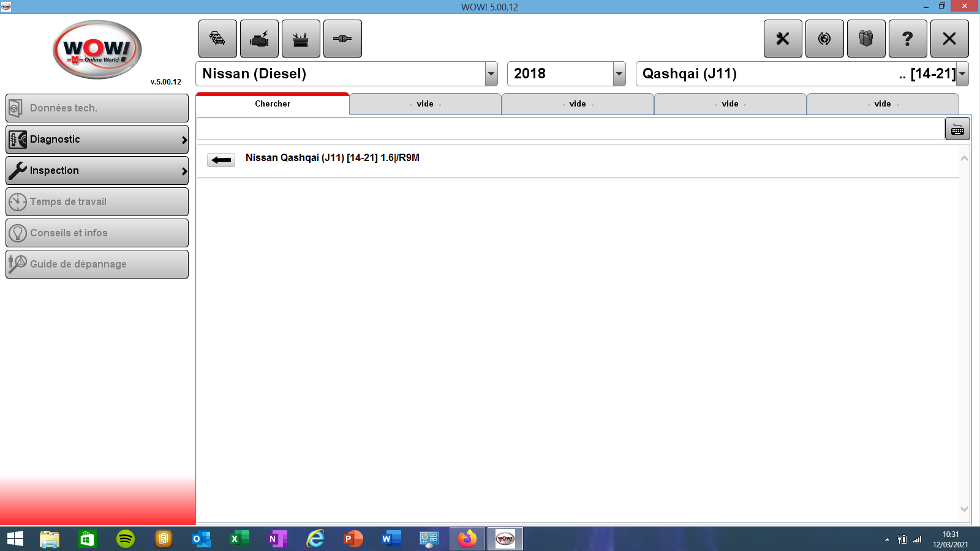This screenshot has width=980, height=551.
Task: Open Microsoft Store from the taskbar
Action: point(88,539)
